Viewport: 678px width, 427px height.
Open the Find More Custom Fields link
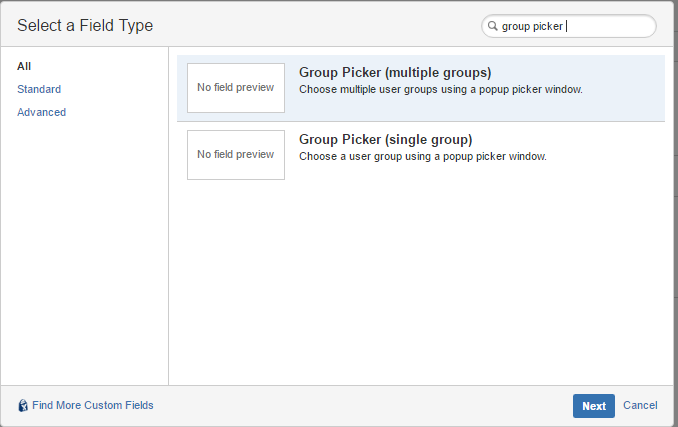pyautogui.click(x=93, y=405)
